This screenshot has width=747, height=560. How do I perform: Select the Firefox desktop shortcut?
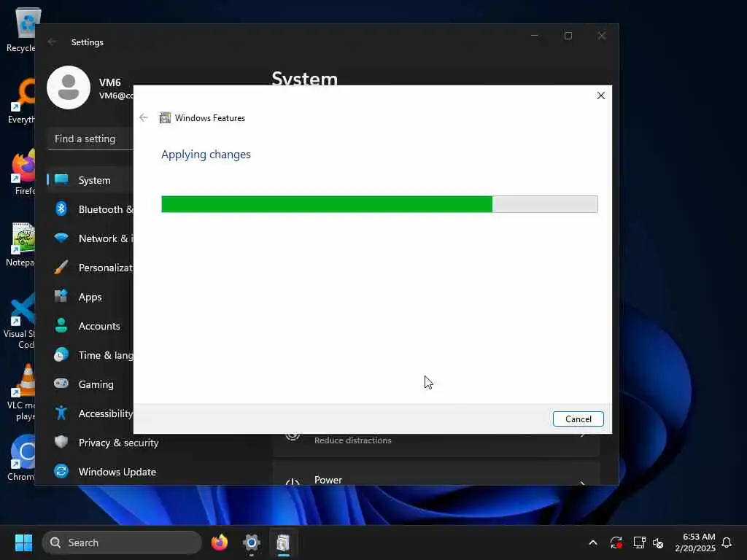click(x=23, y=172)
